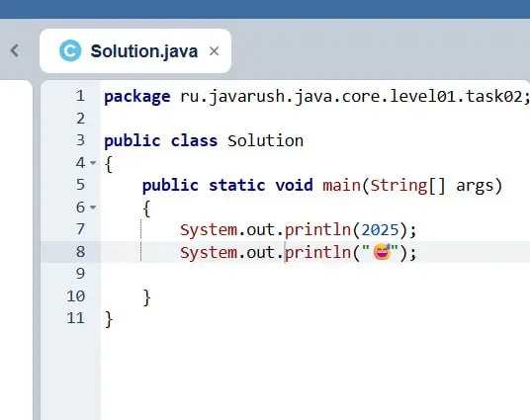
Task: Click the number 2025 in the code
Action: [381, 230]
